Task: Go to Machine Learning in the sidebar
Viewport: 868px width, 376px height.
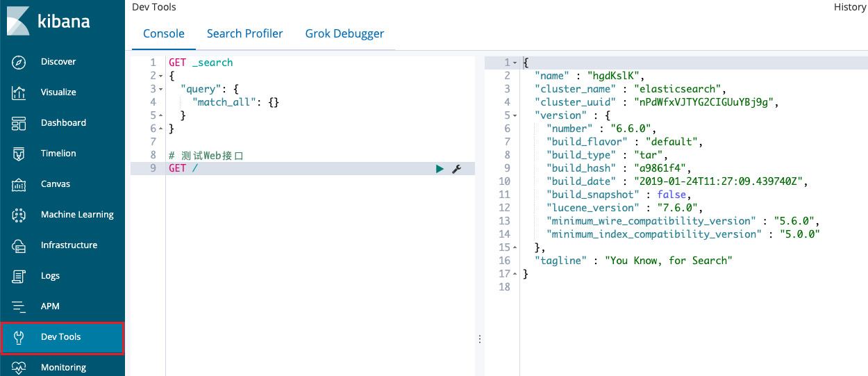Action: [x=77, y=215]
